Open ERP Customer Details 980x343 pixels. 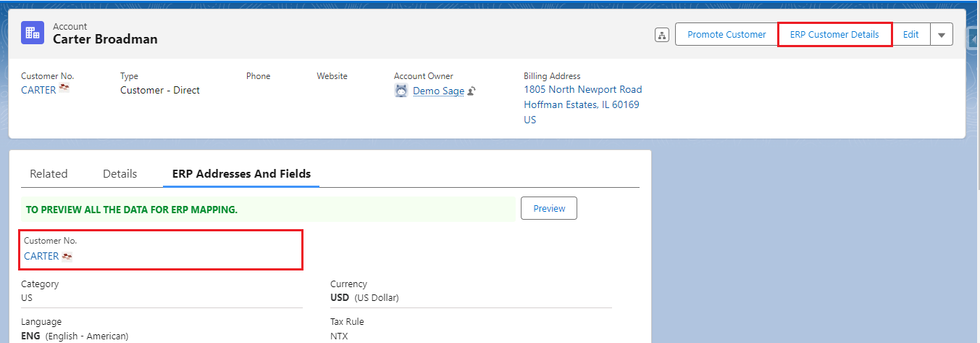coord(834,35)
